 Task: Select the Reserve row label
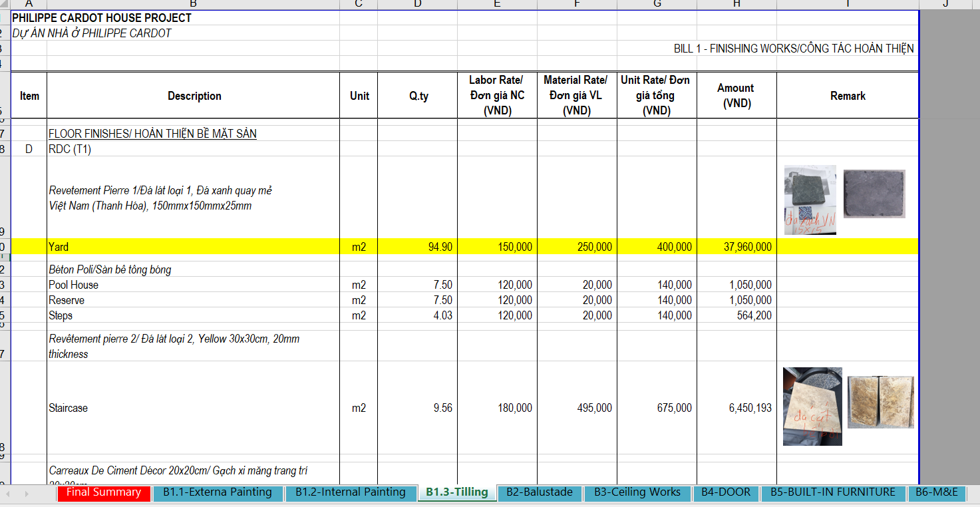(x=67, y=300)
